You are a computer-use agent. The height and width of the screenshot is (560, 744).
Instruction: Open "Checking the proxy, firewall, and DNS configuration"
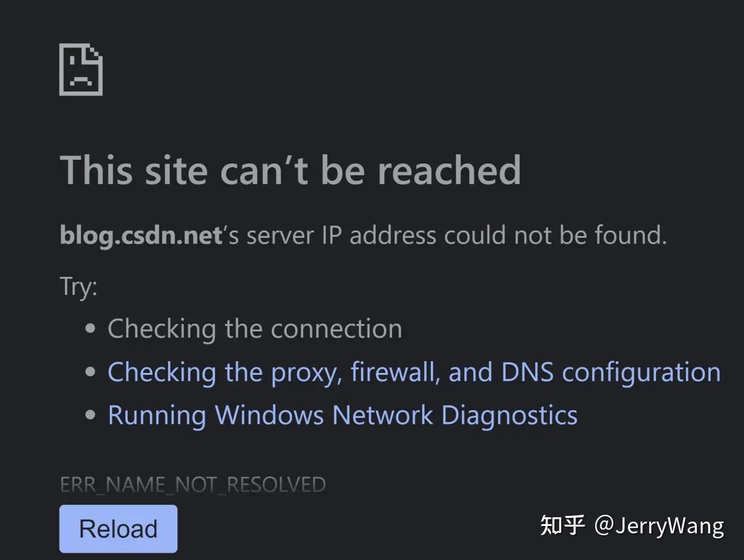(412, 372)
